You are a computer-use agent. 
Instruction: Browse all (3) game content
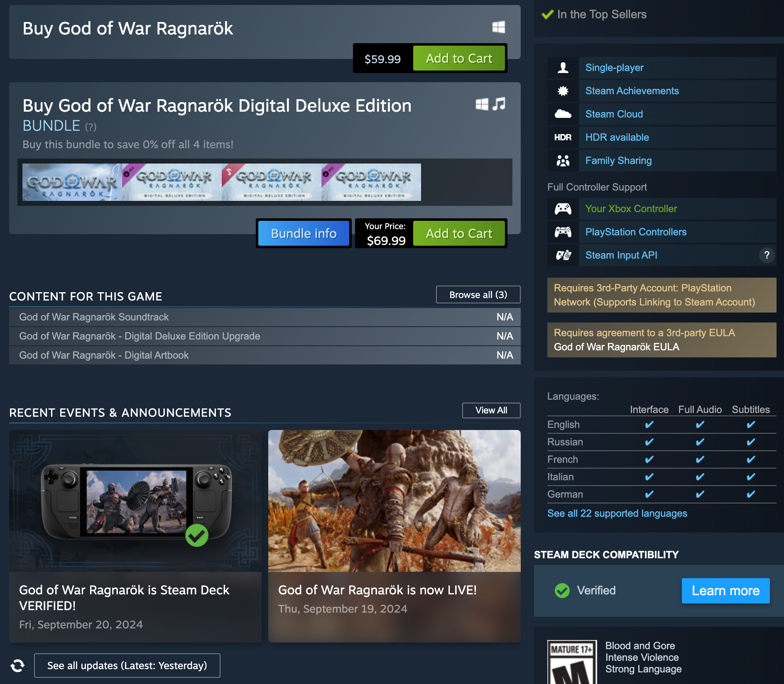(478, 295)
